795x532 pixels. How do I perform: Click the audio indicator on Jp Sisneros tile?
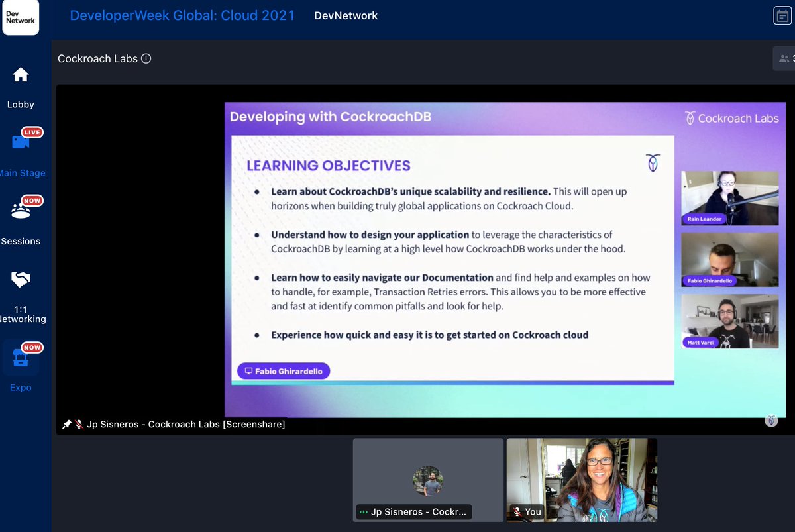(363, 511)
